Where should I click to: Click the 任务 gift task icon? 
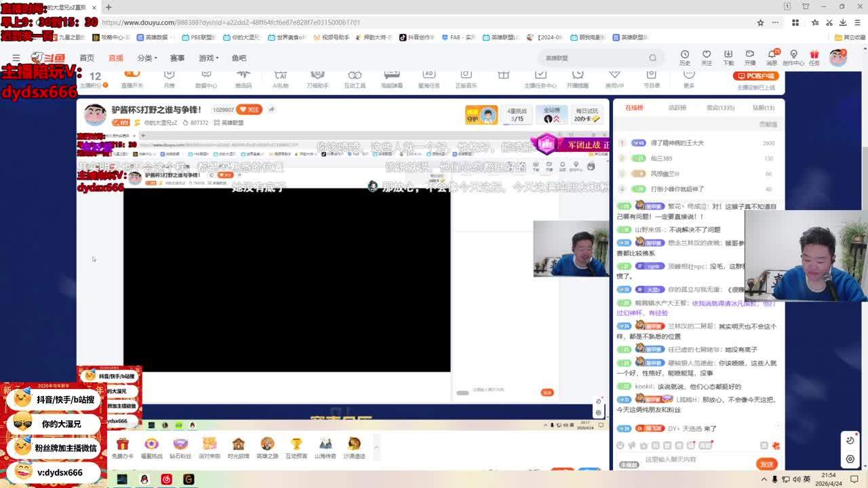[814, 57]
